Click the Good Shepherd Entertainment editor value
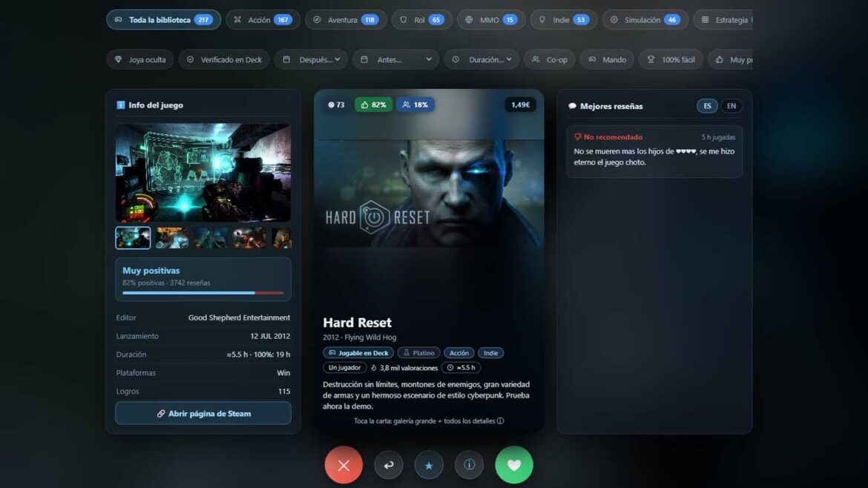Image resolution: width=868 pixels, height=488 pixels. click(x=239, y=317)
